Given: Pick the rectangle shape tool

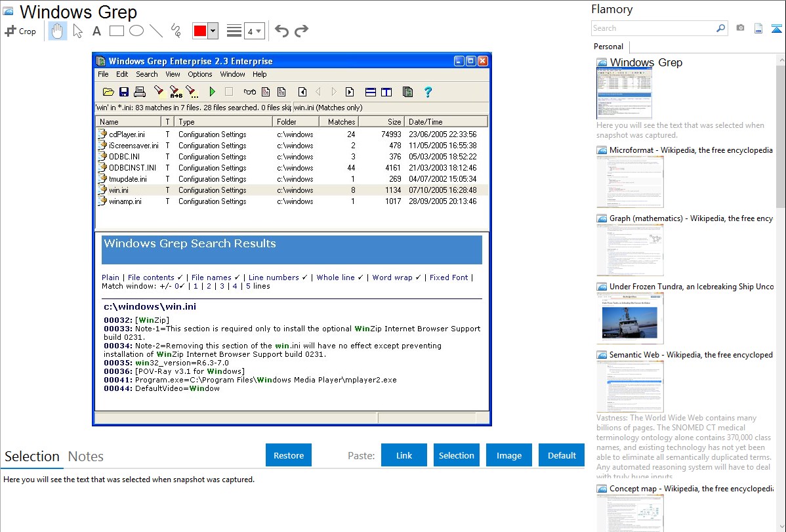Looking at the screenshot, I should coord(116,31).
